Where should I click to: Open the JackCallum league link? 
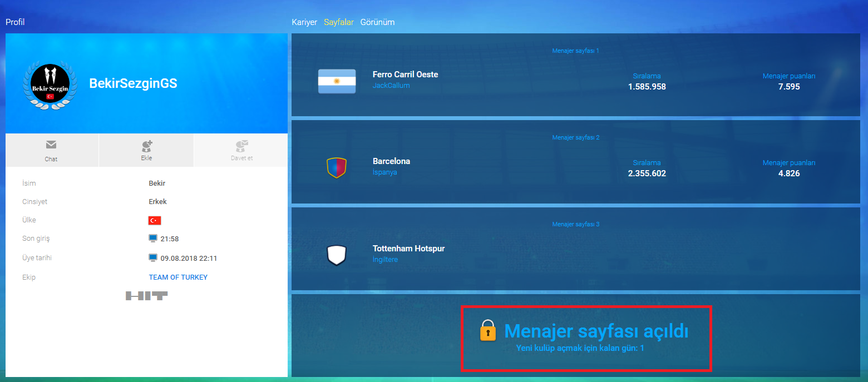click(x=391, y=86)
